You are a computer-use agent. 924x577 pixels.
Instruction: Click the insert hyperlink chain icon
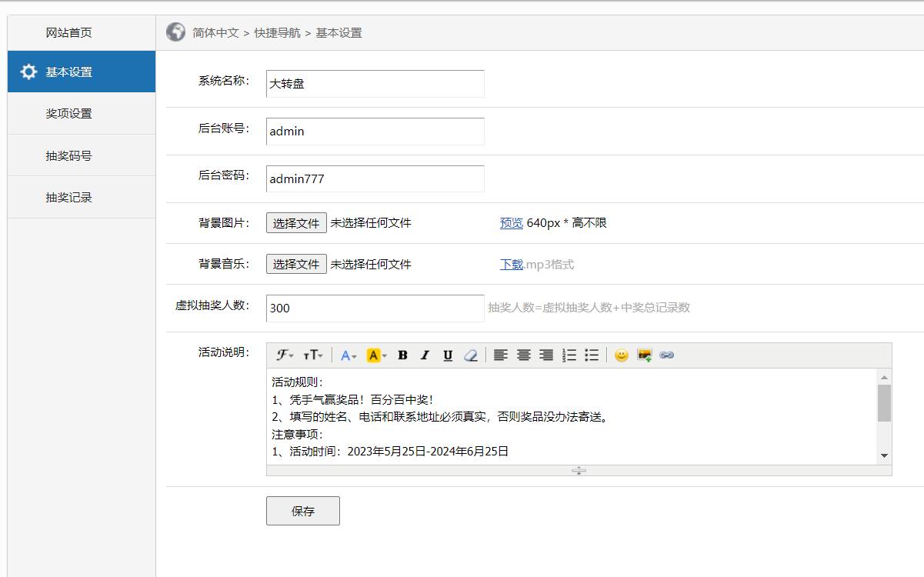point(667,355)
